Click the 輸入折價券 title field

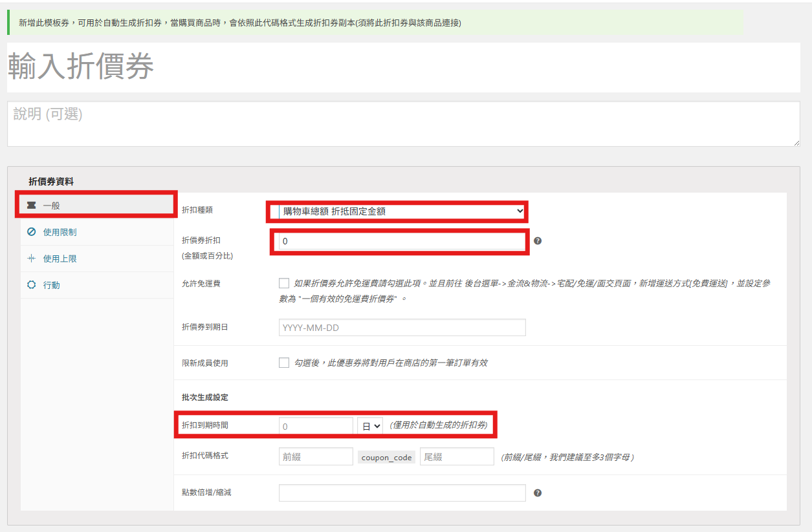point(403,67)
